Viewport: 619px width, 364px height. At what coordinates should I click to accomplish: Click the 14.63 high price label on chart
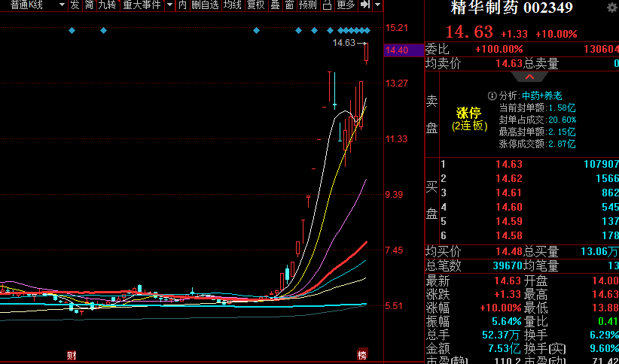[344, 43]
